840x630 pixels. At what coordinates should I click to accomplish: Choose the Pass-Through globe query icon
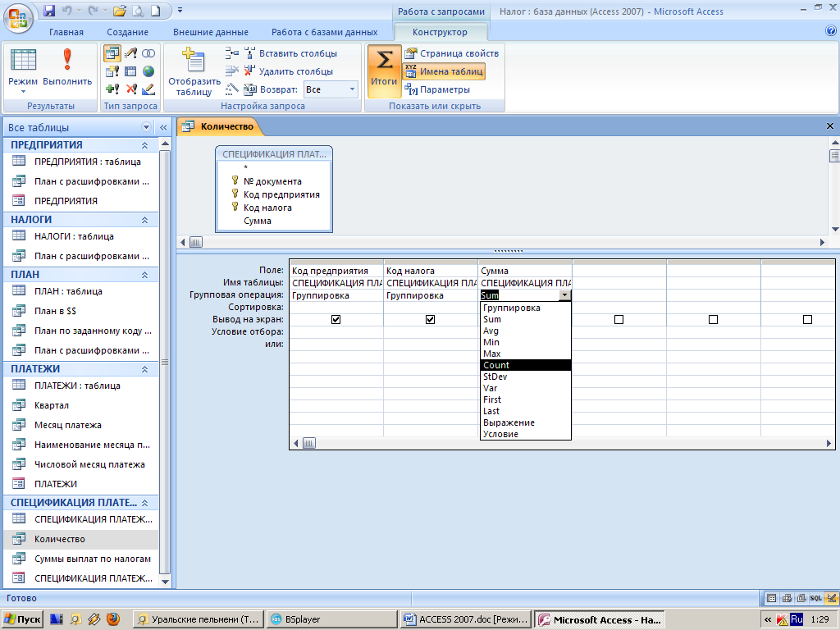(x=148, y=71)
